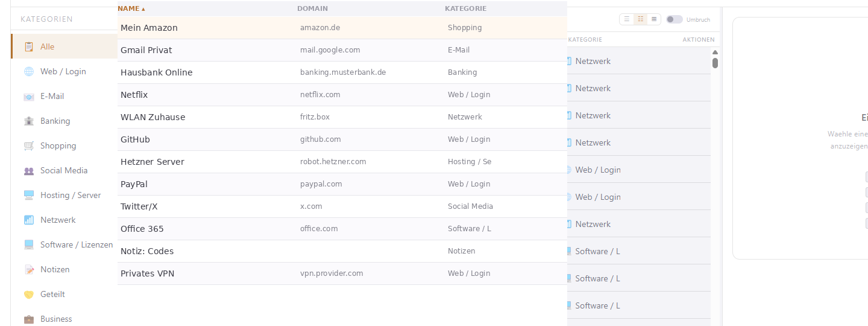Image resolution: width=868 pixels, height=326 pixels.
Task: Open the Hosting / Server category
Action: point(70,195)
